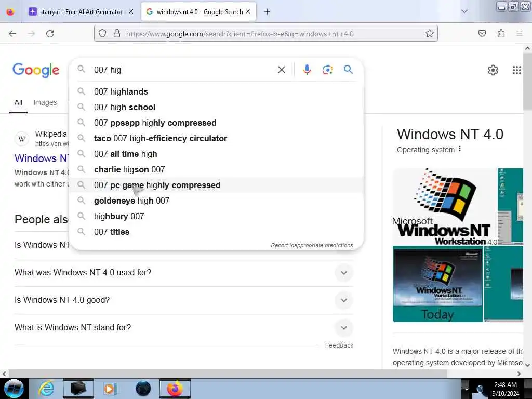Close the windows nt 4.0 tab
The height and width of the screenshot is (399, 532).
pyautogui.click(x=248, y=11)
